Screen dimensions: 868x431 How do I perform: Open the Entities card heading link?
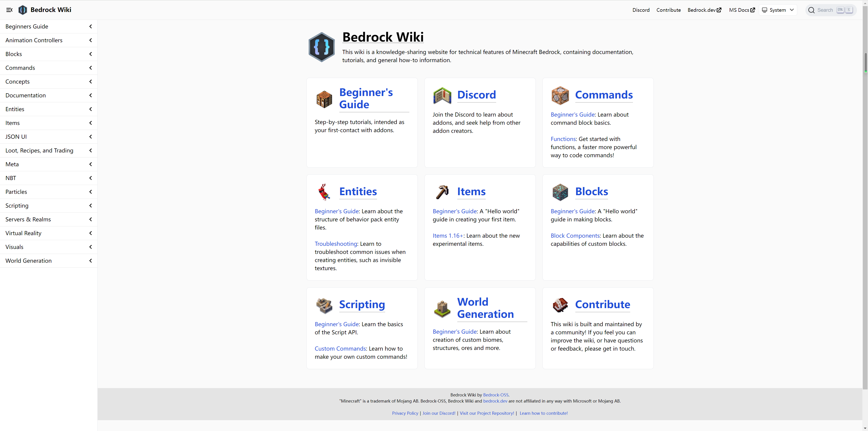[x=358, y=192]
